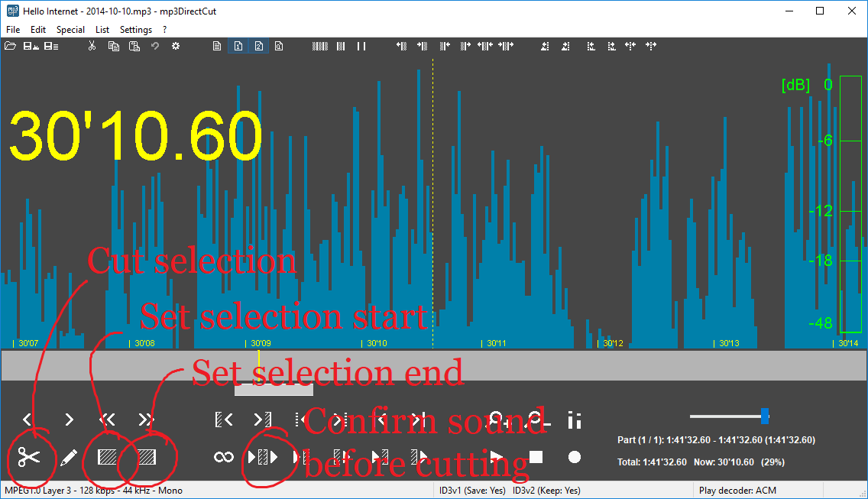Cut out the selection with the scissors icon
868x499 pixels.
click(30, 458)
